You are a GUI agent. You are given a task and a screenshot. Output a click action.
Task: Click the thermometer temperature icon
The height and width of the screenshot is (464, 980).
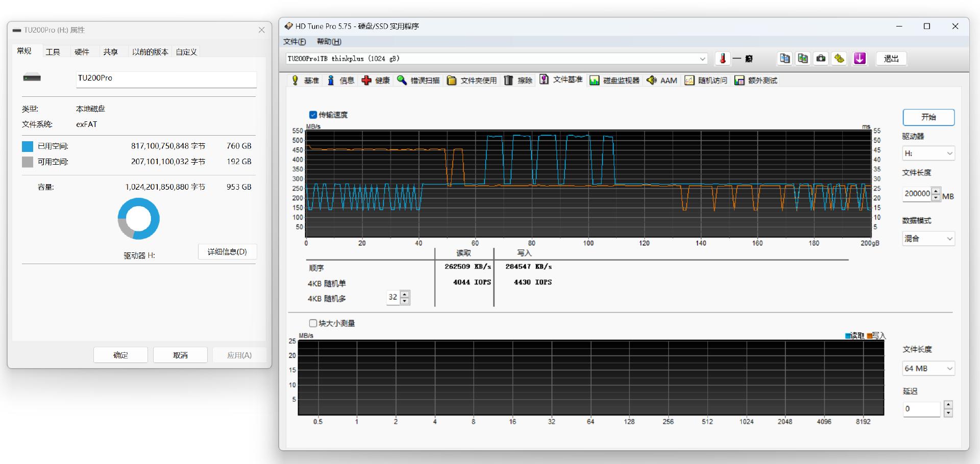tap(723, 59)
